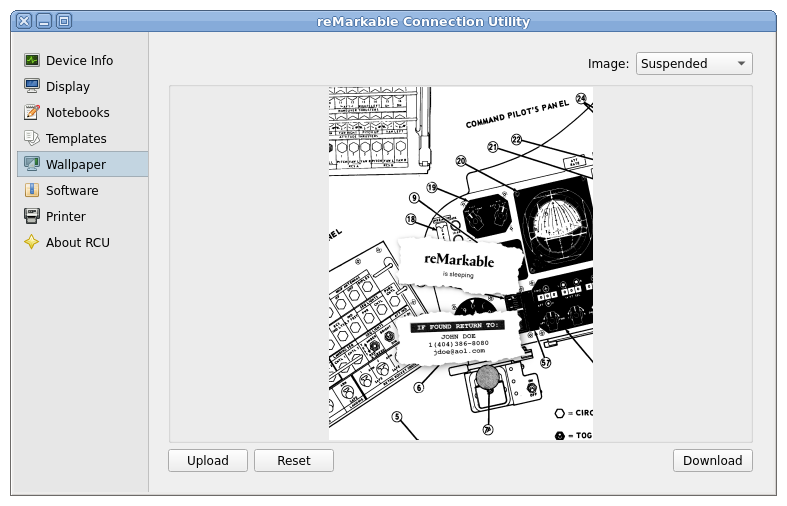
Task: Click the suspended wallpaper preview image
Action: (461, 264)
